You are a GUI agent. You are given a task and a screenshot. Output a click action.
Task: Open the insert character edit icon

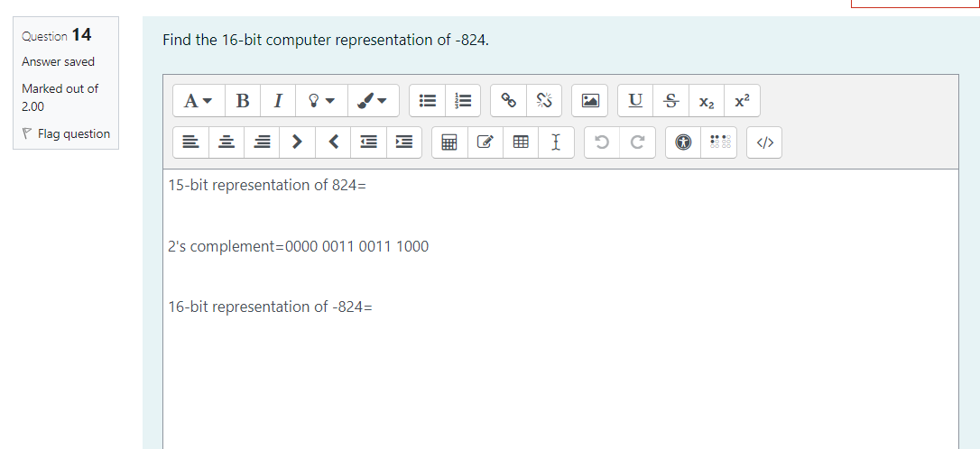click(x=485, y=142)
